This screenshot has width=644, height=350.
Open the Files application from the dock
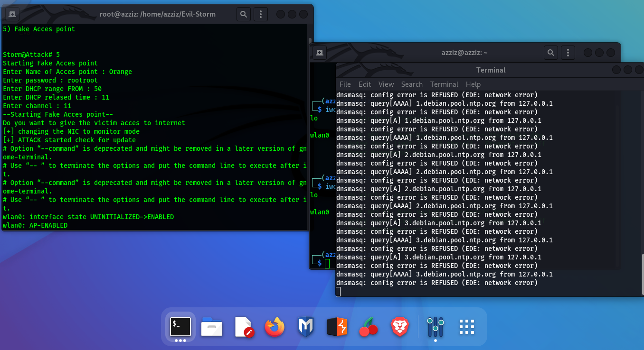point(211,327)
